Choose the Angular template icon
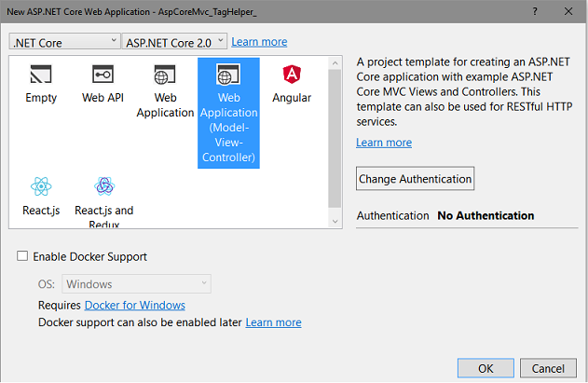The width and height of the screenshot is (588, 383). [292, 74]
